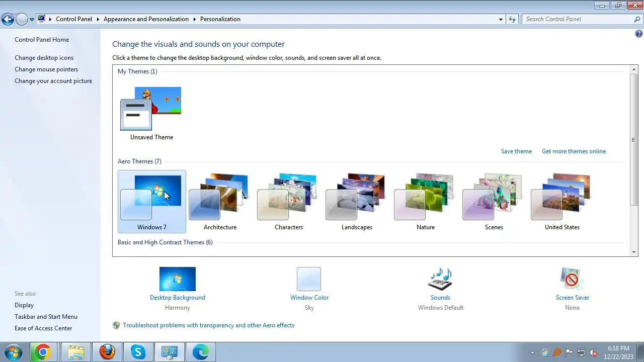Click the taskbar clock showing 6:18 PM
The image size is (644, 362).
point(618,352)
